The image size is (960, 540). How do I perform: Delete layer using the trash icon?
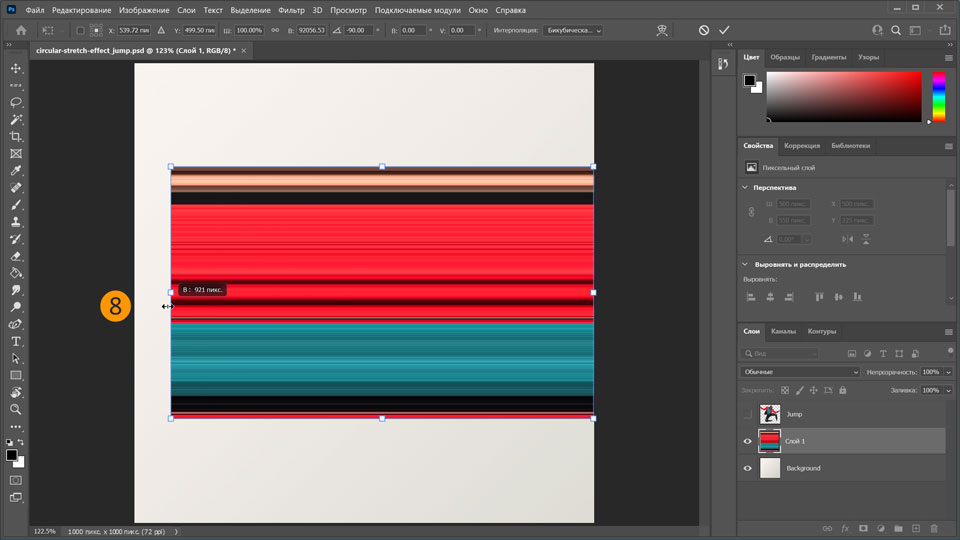click(934, 528)
